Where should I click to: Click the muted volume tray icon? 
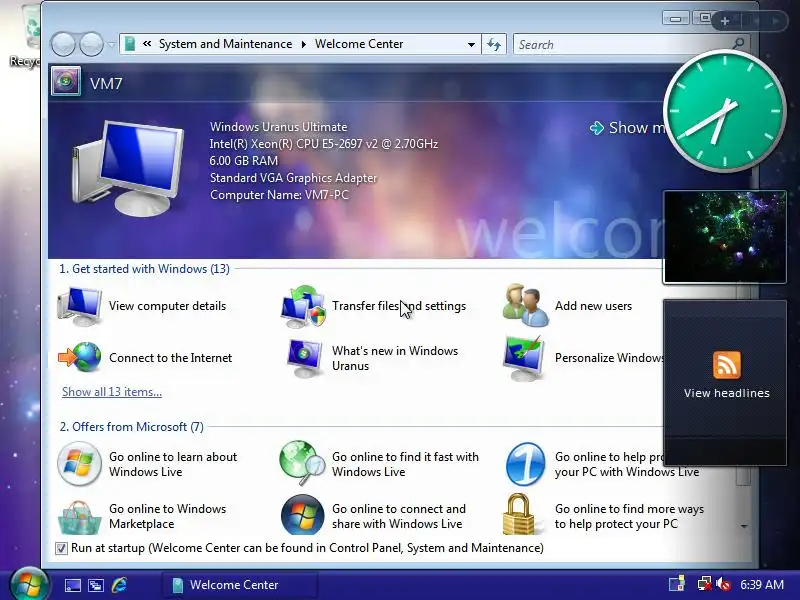click(x=723, y=584)
